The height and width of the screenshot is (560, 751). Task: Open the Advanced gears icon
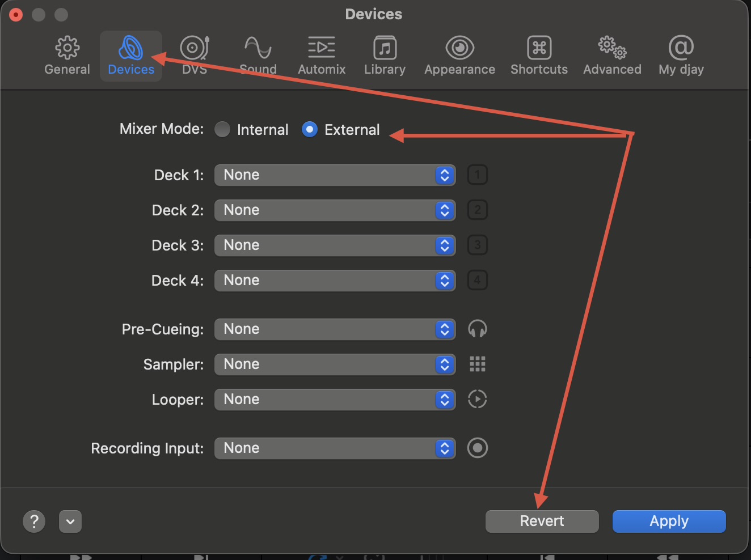tap(612, 49)
